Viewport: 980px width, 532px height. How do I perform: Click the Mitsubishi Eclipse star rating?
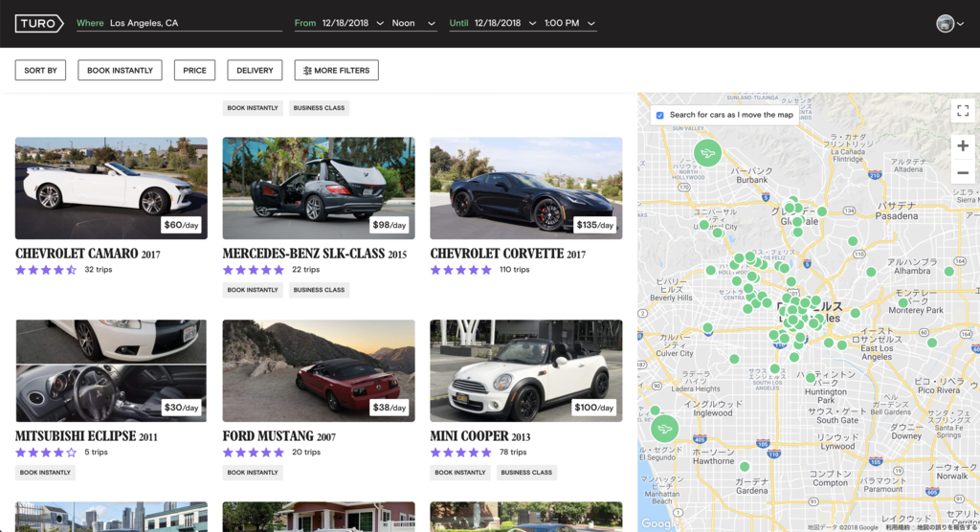point(46,453)
